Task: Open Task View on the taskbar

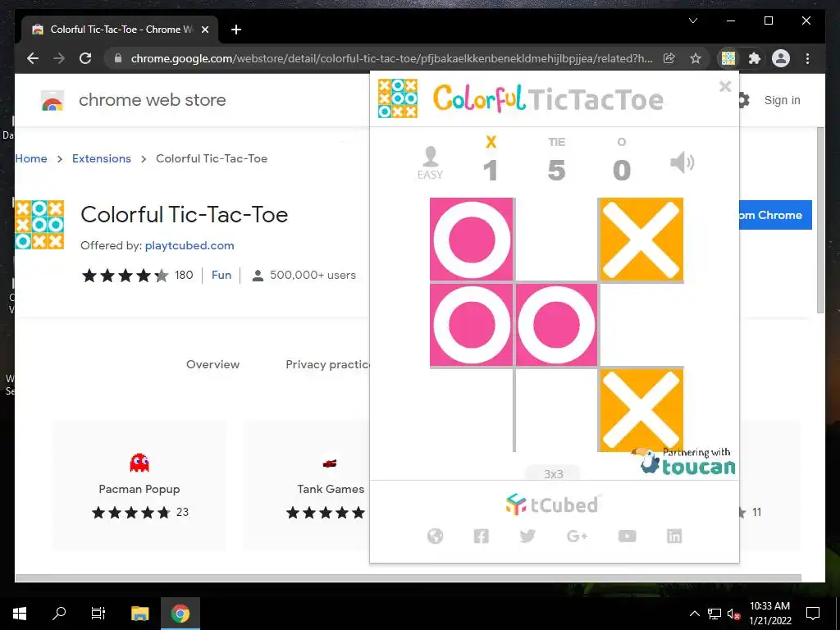Action: pos(98,614)
